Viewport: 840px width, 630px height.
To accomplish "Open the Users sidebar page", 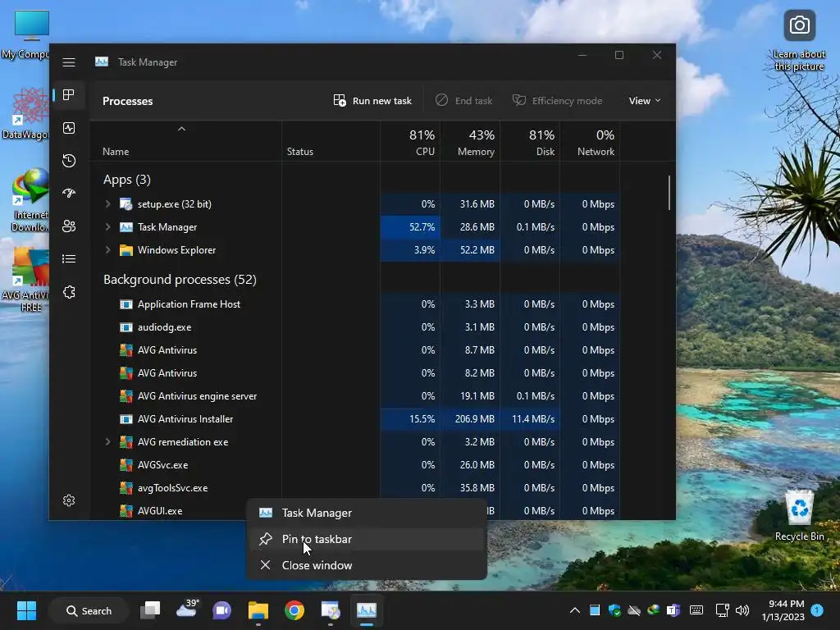I will point(69,226).
